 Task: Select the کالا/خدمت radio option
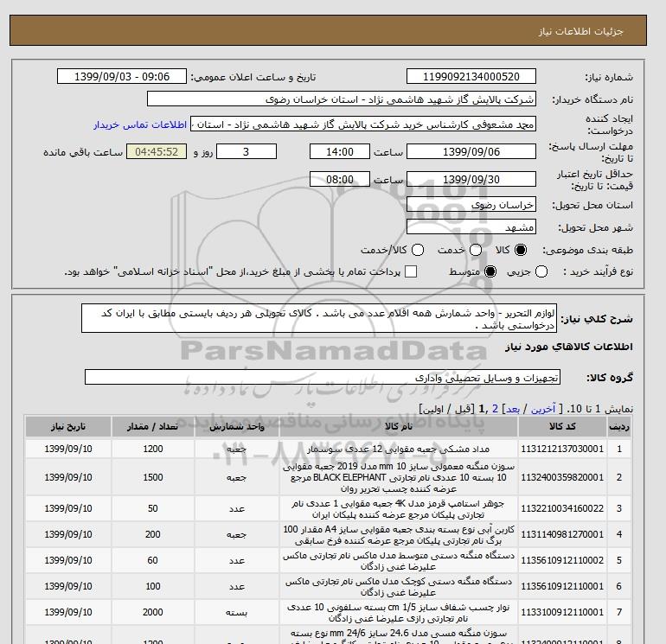tap(418, 250)
